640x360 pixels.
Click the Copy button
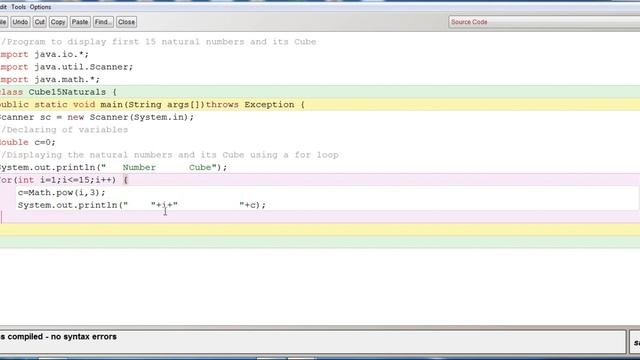click(x=58, y=22)
